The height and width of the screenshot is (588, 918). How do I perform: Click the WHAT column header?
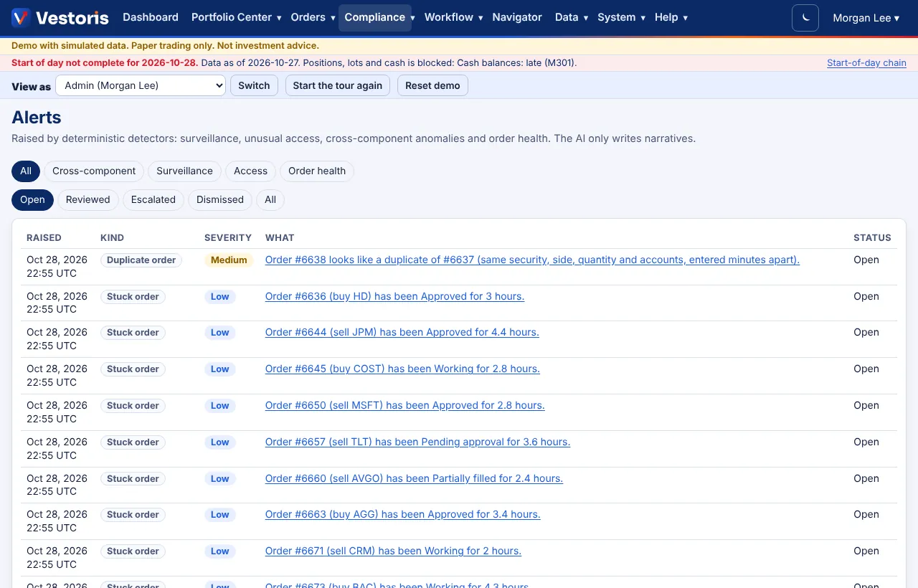[x=280, y=237]
